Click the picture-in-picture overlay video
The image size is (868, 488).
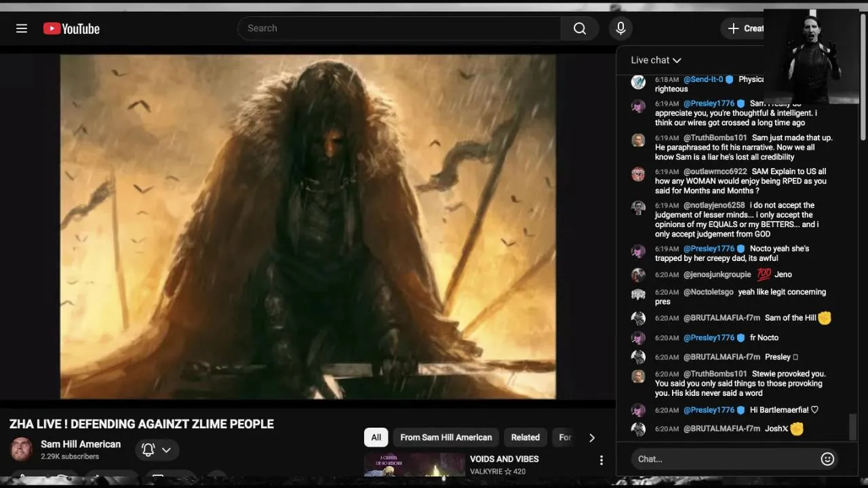pyautogui.click(x=811, y=56)
